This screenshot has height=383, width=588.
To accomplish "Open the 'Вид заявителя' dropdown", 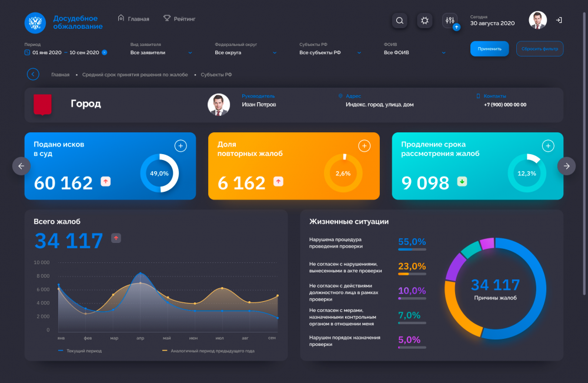I will click(x=161, y=52).
